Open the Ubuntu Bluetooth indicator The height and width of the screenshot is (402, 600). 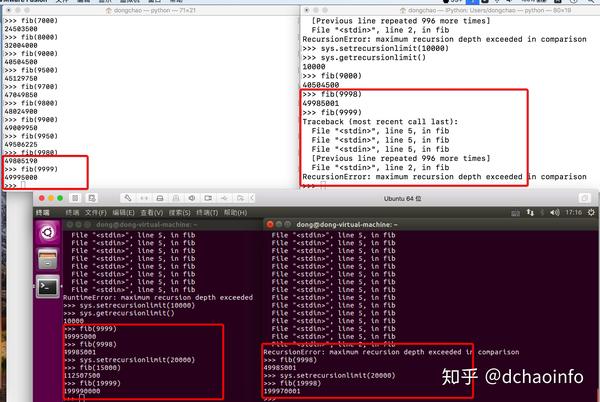click(542, 212)
